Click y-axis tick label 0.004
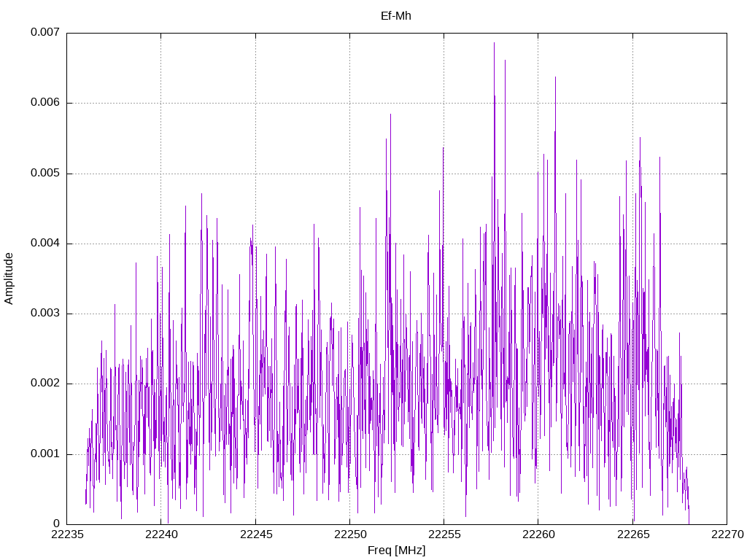This screenshot has height=560, width=747. click(45, 243)
